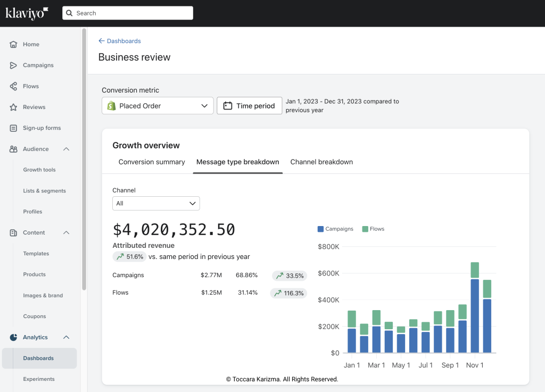Open the Placed Order conversion metric dropdown

click(158, 106)
